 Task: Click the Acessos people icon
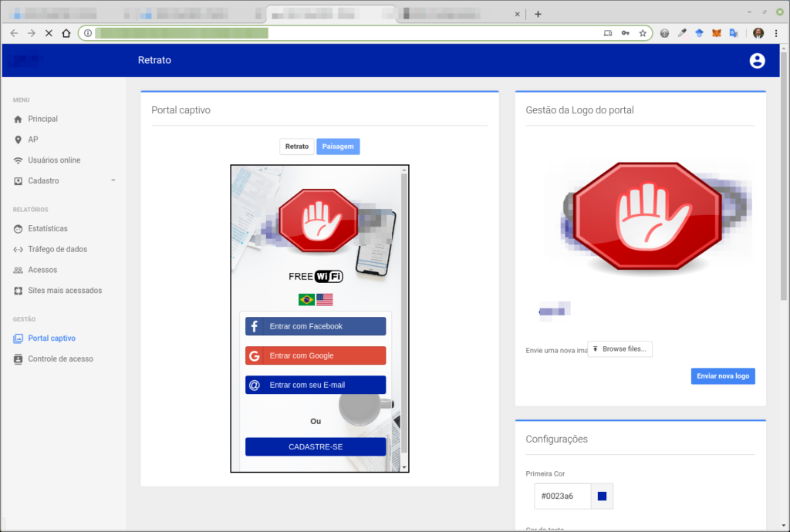point(19,271)
